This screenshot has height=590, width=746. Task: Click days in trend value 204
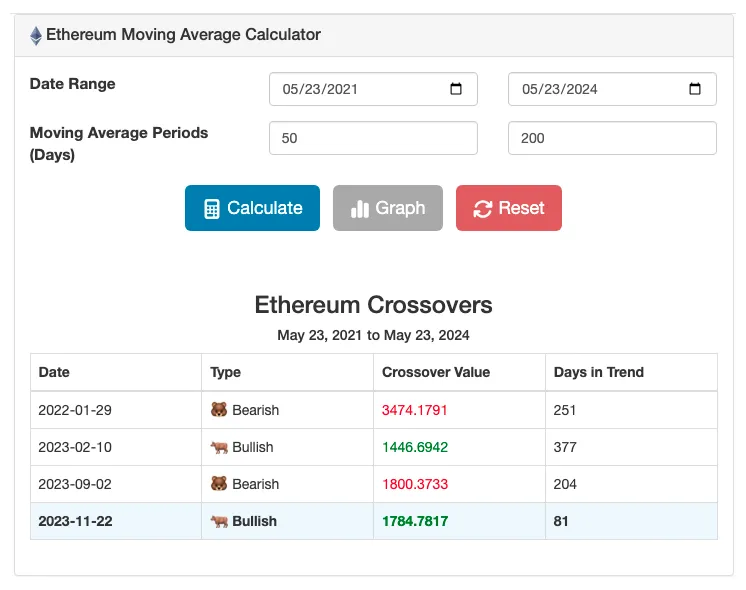(565, 484)
